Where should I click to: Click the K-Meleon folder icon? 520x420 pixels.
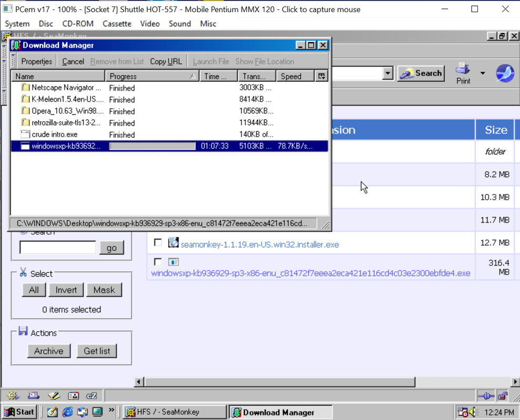(x=25, y=99)
